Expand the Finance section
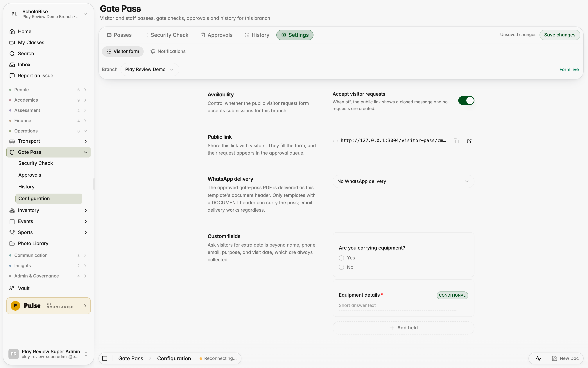 coord(48,121)
